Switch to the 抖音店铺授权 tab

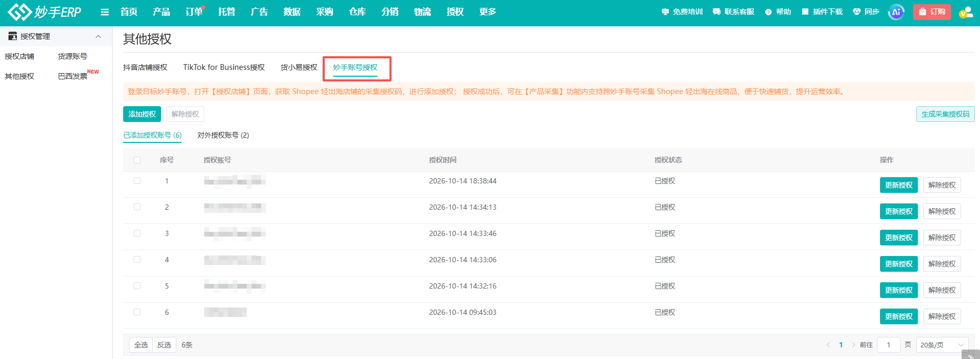(x=145, y=67)
